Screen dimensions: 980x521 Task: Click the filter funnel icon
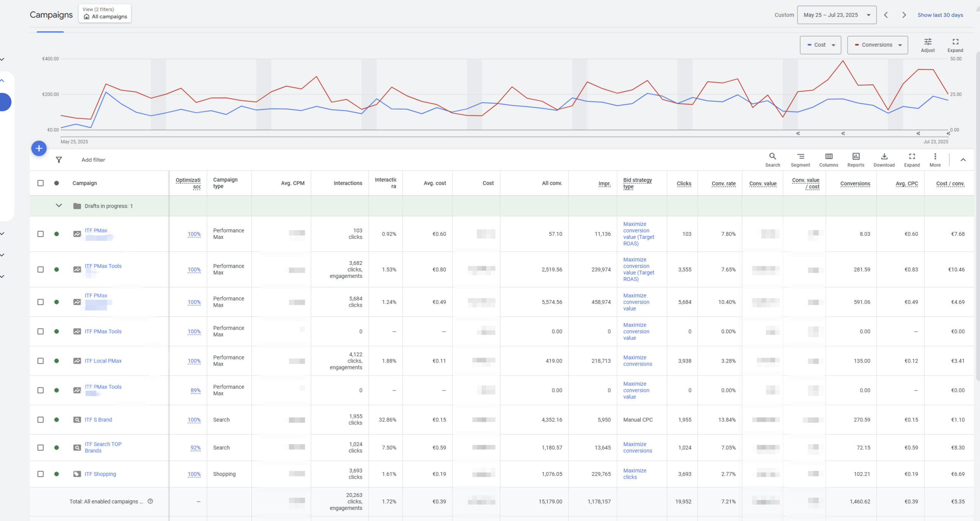click(x=59, y=160)
